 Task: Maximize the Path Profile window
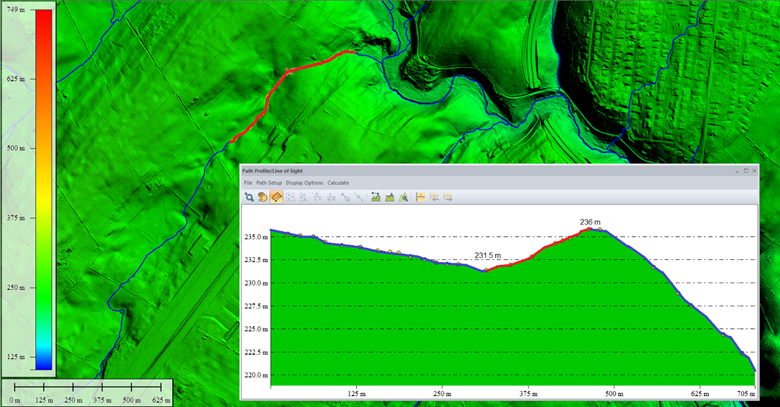click(x=744, y=171)
